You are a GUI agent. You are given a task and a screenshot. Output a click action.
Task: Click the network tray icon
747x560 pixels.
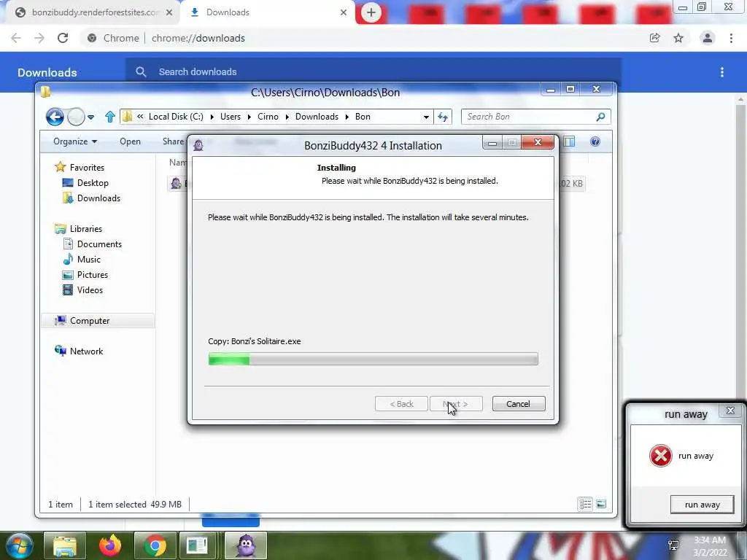click(673, 545)
